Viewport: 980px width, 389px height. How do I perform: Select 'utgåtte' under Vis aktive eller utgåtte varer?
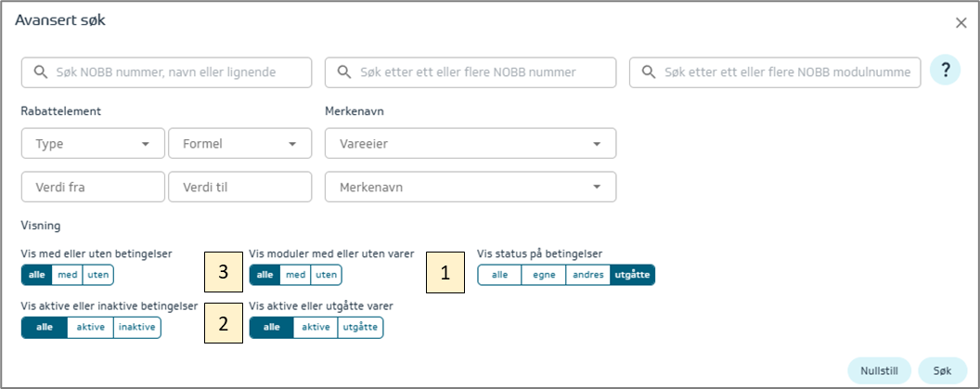[360, 328]
